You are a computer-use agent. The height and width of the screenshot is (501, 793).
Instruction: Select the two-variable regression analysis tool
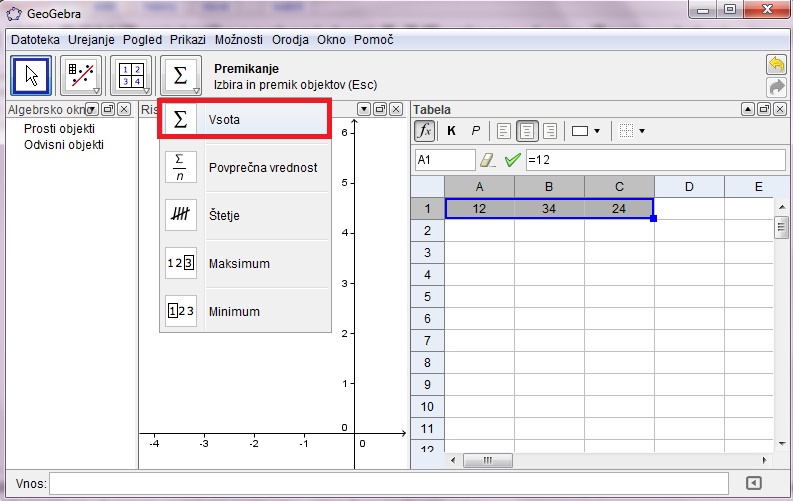(81, 76)
